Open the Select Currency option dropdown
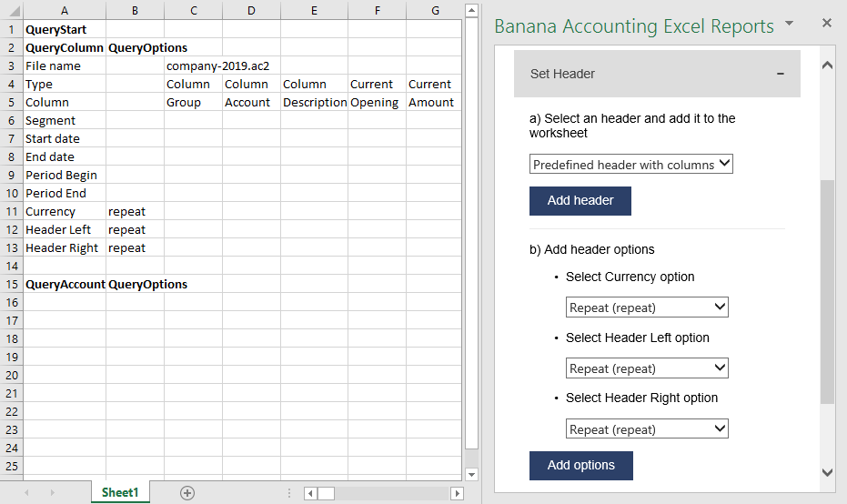 [647, 307]
